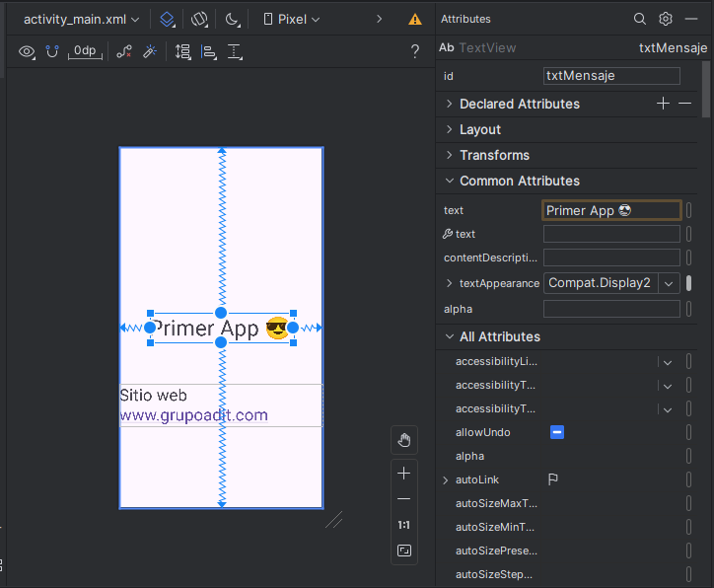Click the orientation rotate icon
714x588 pixels.
[x=199, y=19]
